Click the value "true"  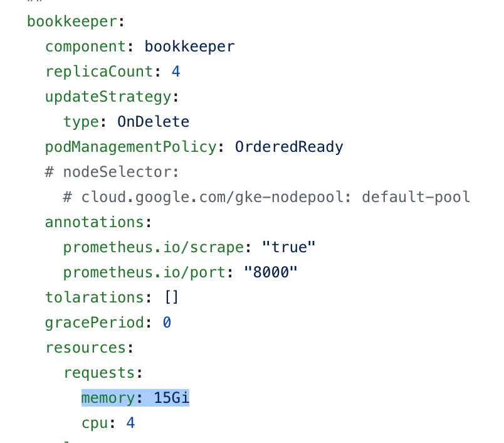[288, 247]
